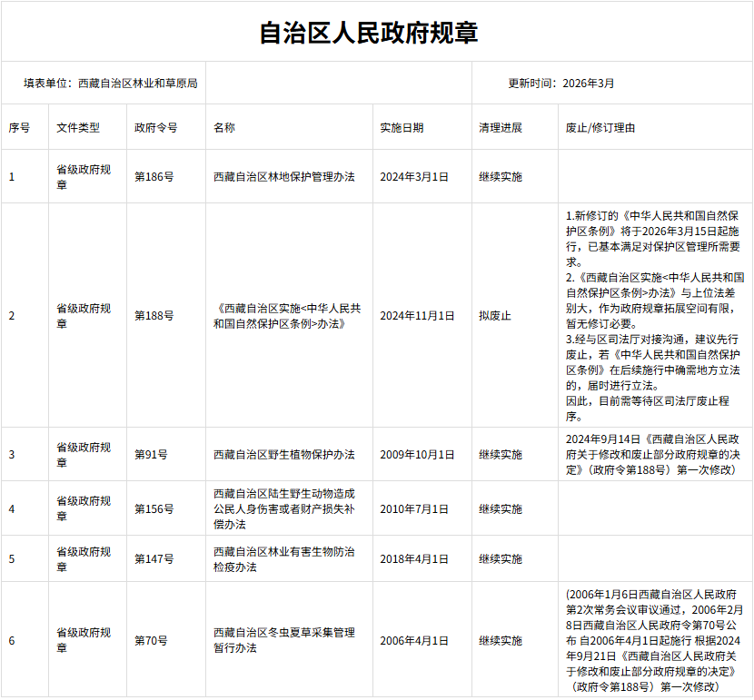Select the 第156号 order number cell
Screen dimensions: 754x700
154,509
